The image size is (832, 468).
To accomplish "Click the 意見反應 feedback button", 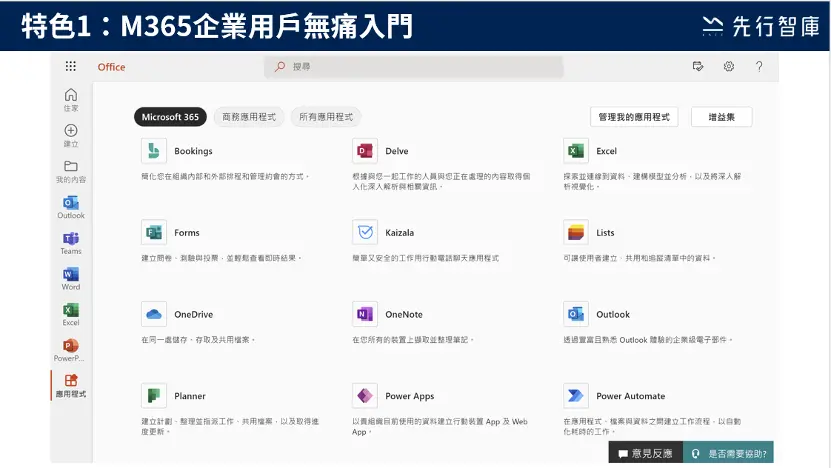I will (646, 453).
